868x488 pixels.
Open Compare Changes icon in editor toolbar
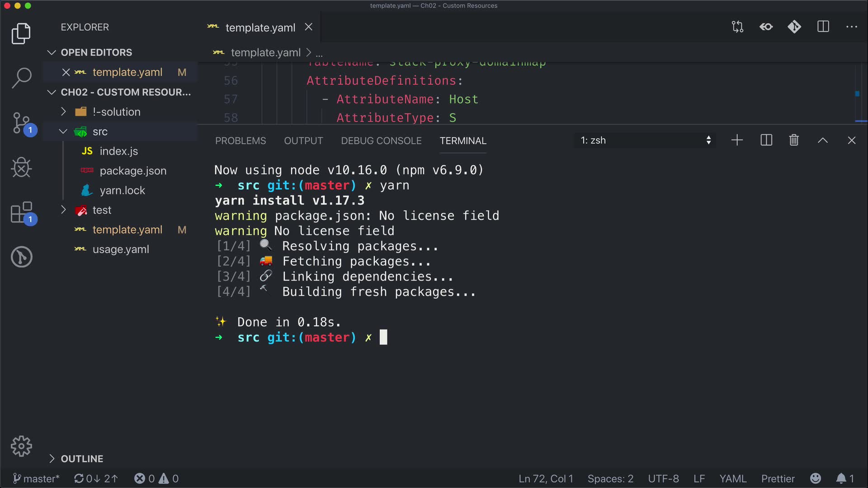(737, 27)
